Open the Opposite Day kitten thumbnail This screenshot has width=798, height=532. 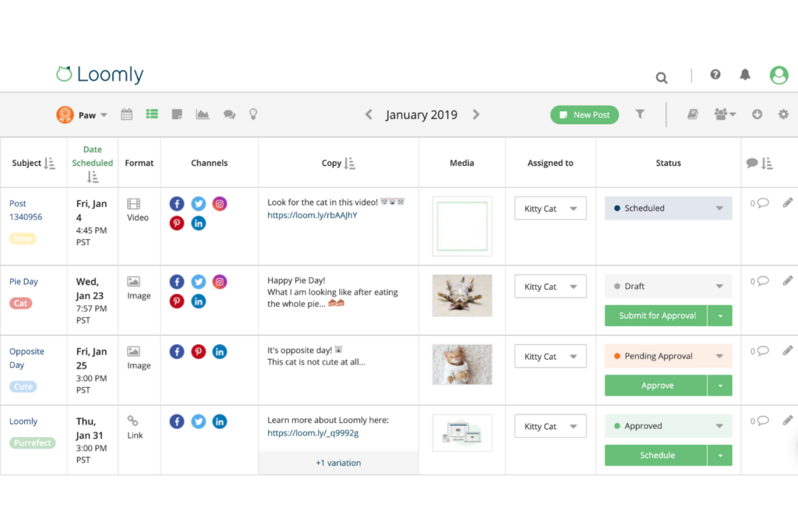coord(462,365)
